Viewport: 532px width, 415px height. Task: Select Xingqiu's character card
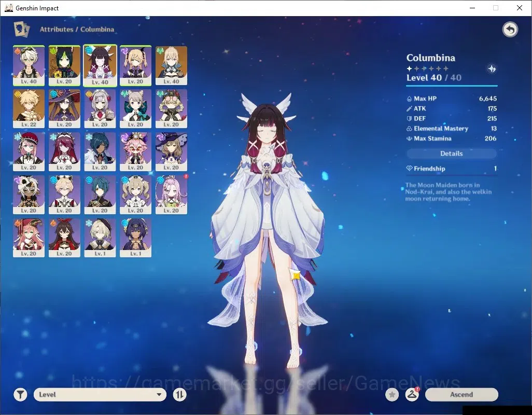[100, 195]
